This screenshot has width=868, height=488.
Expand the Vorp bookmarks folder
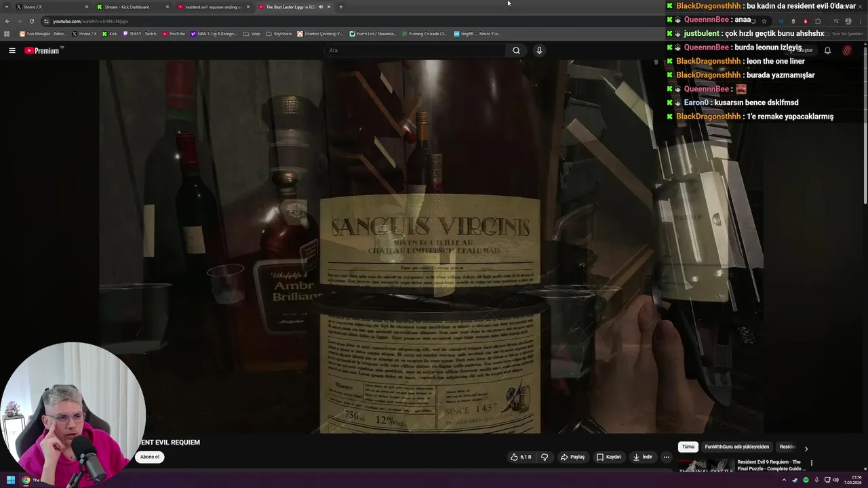(x=252, y=33)
